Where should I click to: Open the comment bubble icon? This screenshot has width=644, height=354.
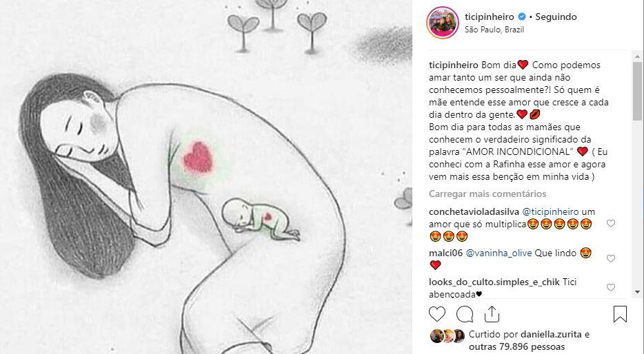tap(465, 314)
